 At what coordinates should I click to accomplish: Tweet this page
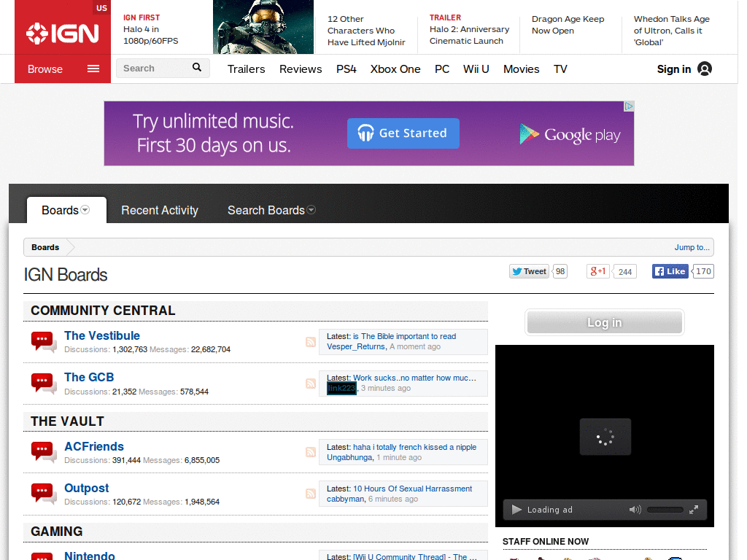pos(529,271)
